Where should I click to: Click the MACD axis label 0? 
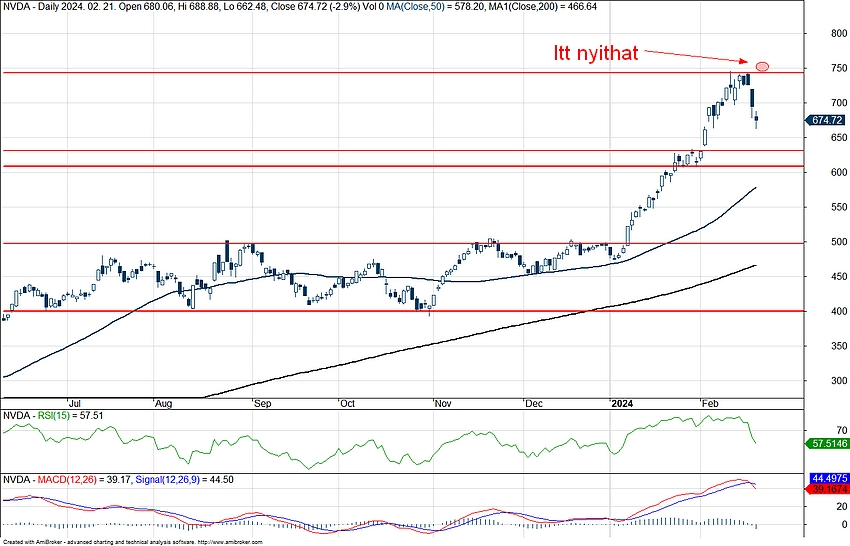point(844,525)
